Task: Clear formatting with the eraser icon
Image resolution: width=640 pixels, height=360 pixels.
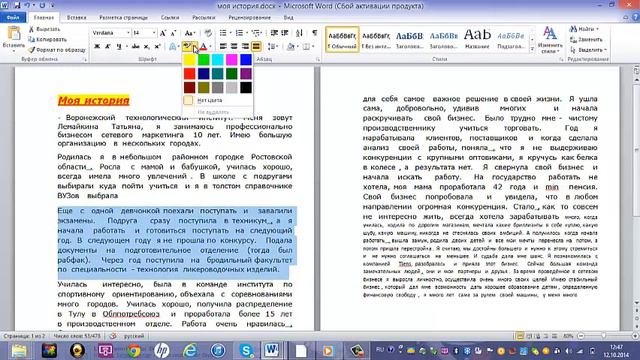Action: click(x=208, y=33)
